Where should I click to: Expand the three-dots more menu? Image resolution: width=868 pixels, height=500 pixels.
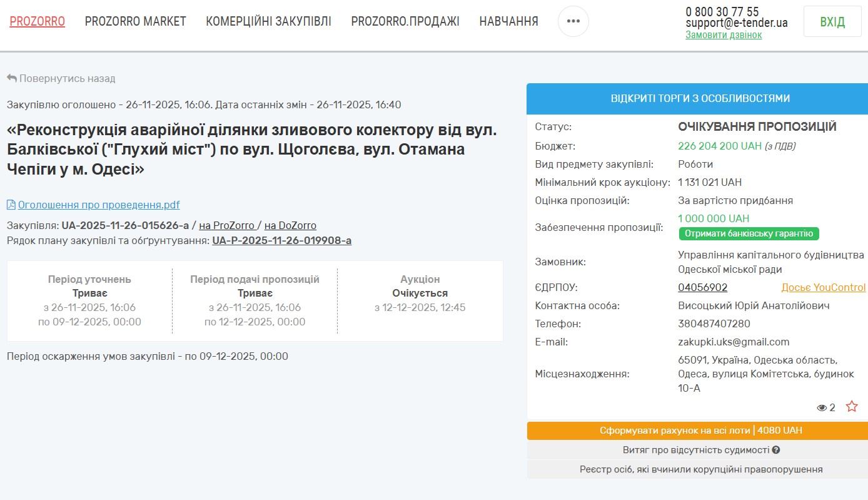click(573, 21)
